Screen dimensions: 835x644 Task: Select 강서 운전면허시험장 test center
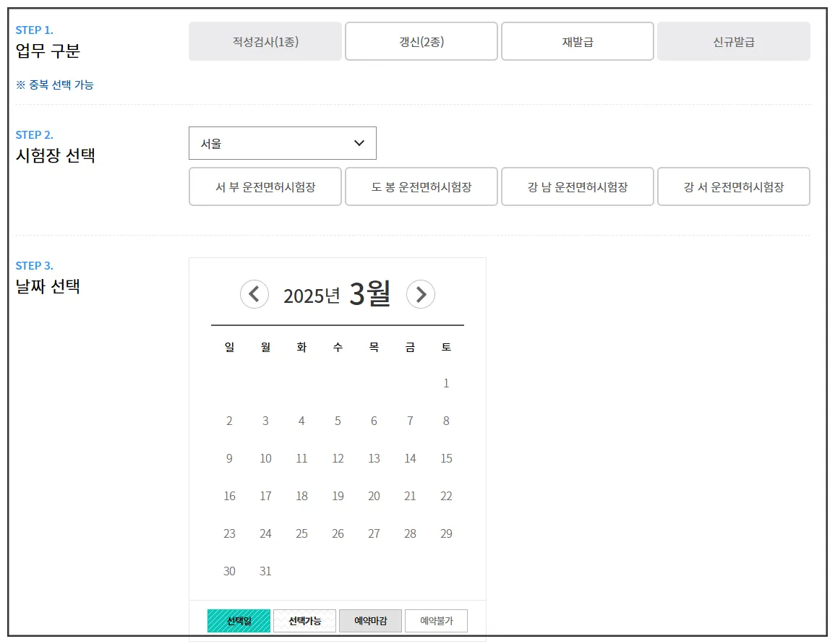pyautogui.click(x=733, y=186)
